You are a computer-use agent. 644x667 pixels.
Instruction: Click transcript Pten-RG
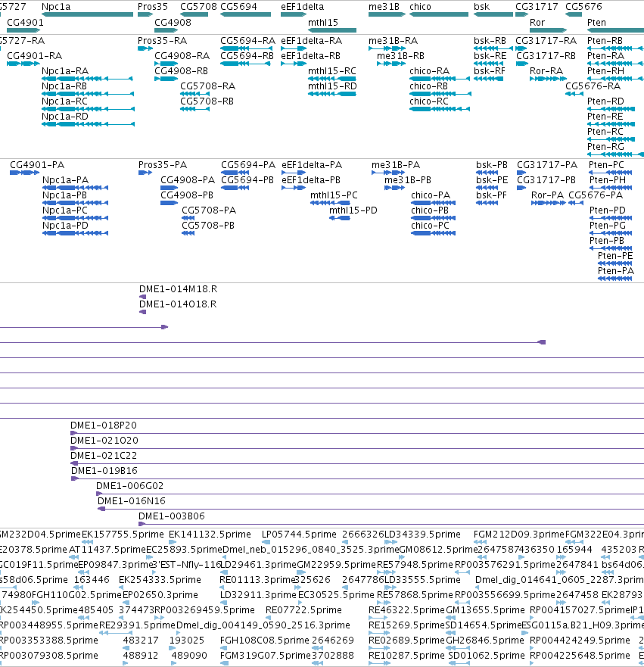pyautogui.click(x=605, y=147)
